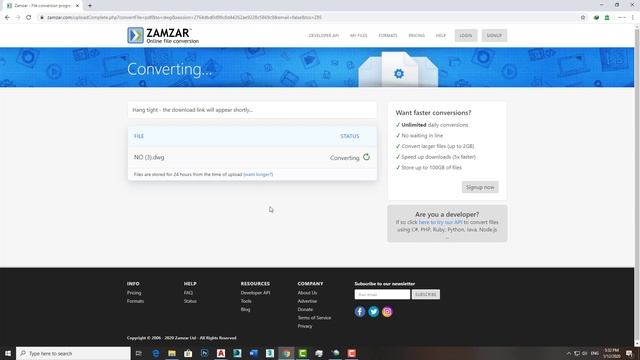Viewport: 640px width, 360px height.
Task: Click the file name NO (3).dwg
Action: coord(149,157)
